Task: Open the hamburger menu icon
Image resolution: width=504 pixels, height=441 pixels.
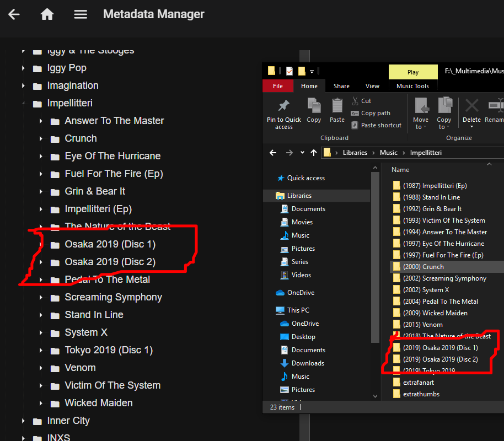Action: [81, 14]
